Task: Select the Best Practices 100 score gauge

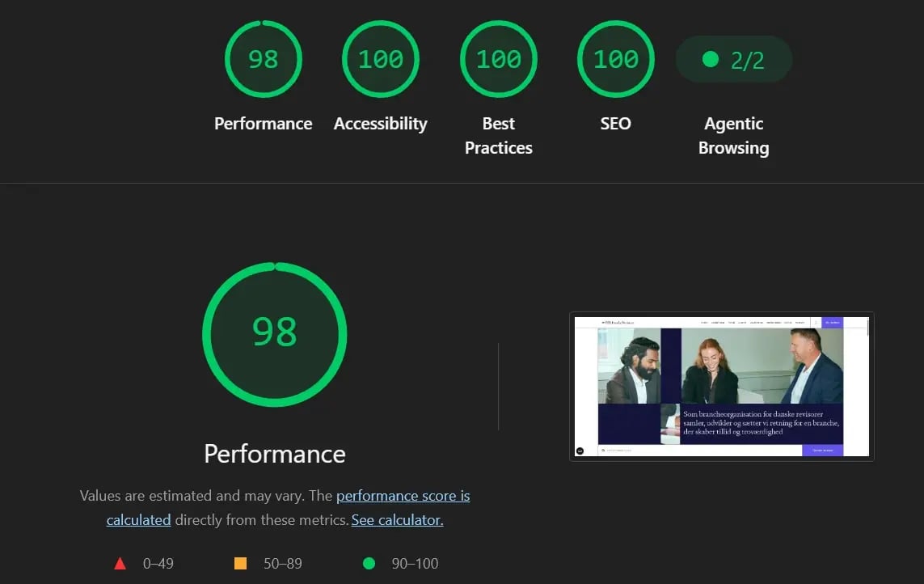Action: coord(499,59)
